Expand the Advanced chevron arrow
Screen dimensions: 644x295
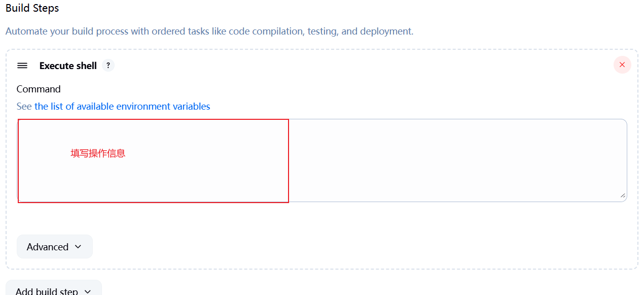tap(78, 247)
